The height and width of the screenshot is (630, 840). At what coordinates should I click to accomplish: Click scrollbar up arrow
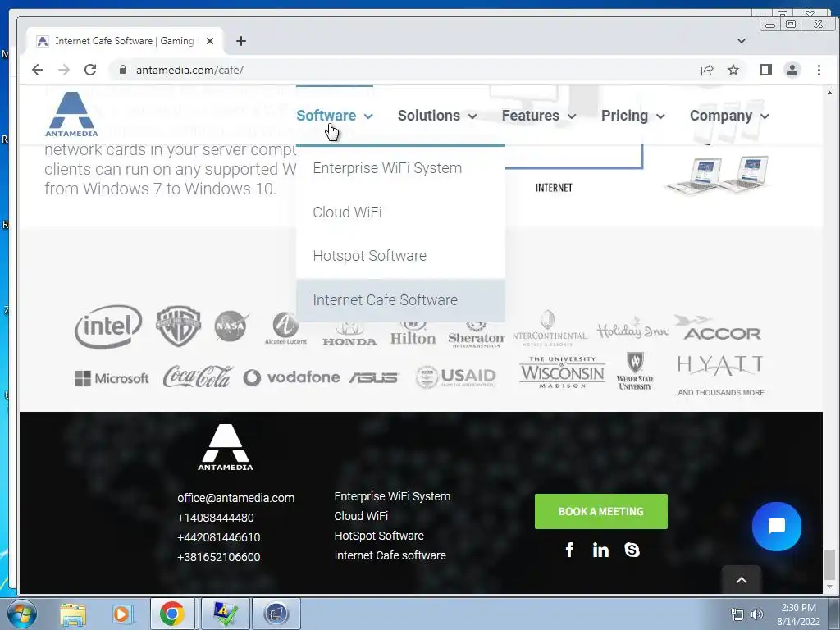tap(829, 93)
